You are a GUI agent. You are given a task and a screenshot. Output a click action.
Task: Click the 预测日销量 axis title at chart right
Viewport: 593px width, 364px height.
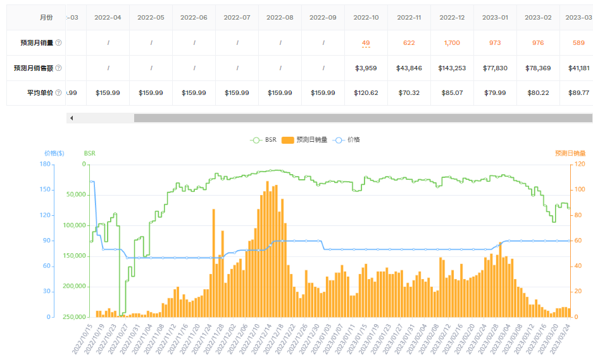click(x=570, y=153)
